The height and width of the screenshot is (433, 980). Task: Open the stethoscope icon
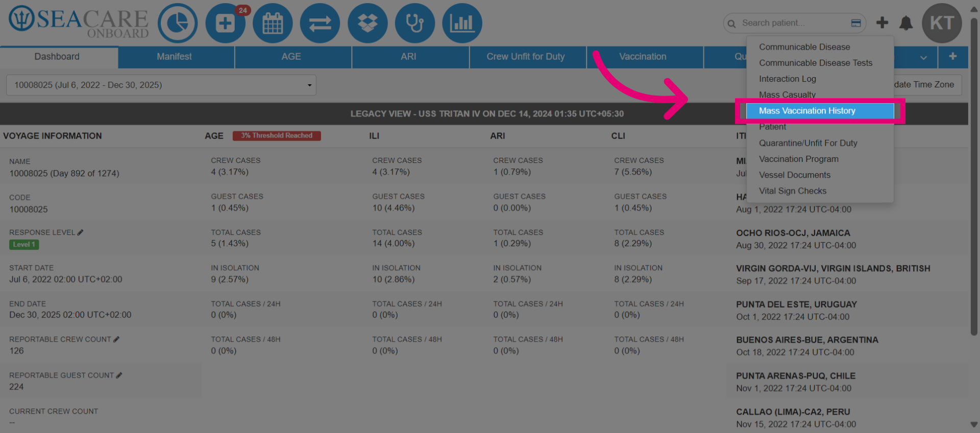click(415, 23)
